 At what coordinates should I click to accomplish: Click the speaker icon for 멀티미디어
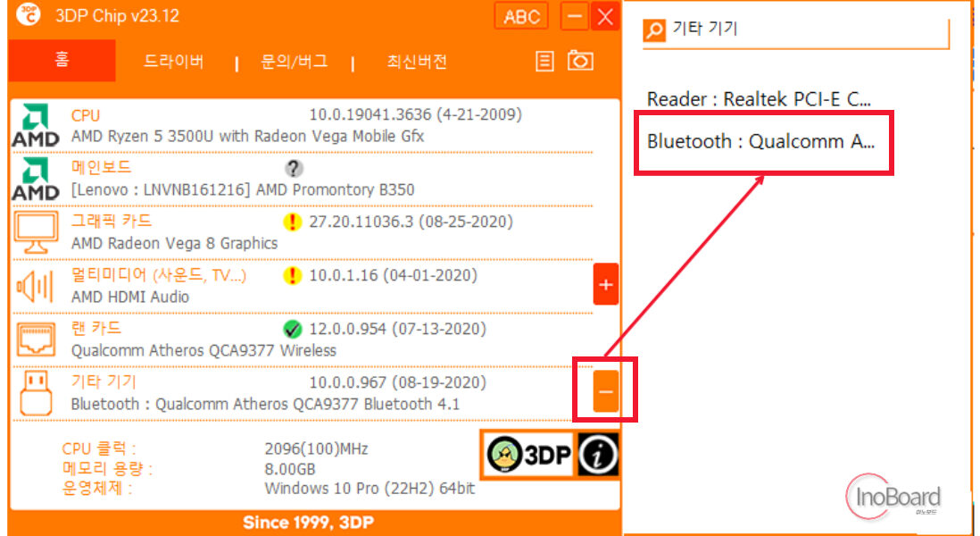click(35, 287)
